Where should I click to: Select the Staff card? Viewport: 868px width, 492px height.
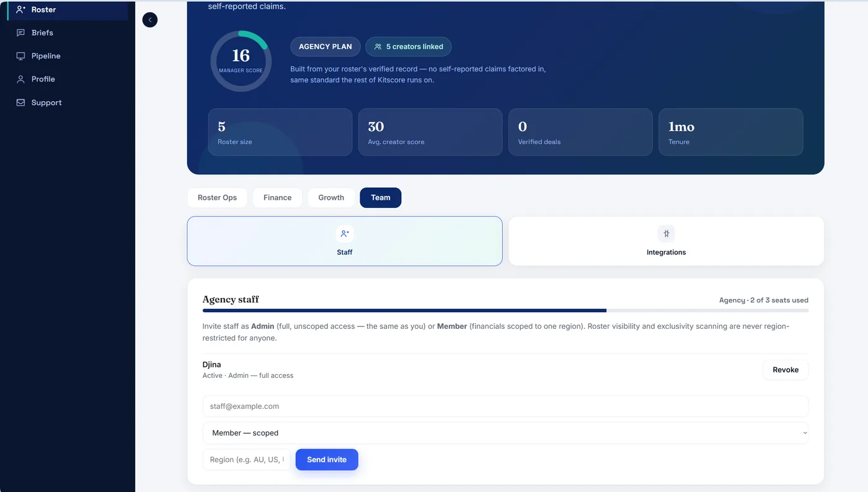point(345,241)
